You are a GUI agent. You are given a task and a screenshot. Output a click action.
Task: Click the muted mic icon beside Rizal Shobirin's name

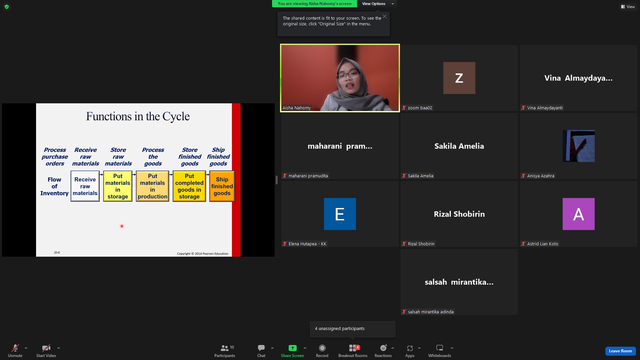[404, 244]
